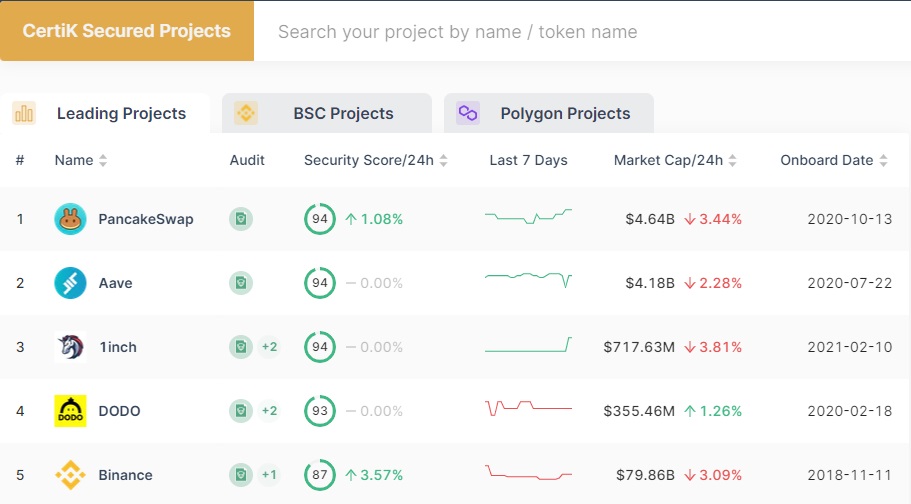Click the Last 7 Days column header

click(x=528, y=160)
